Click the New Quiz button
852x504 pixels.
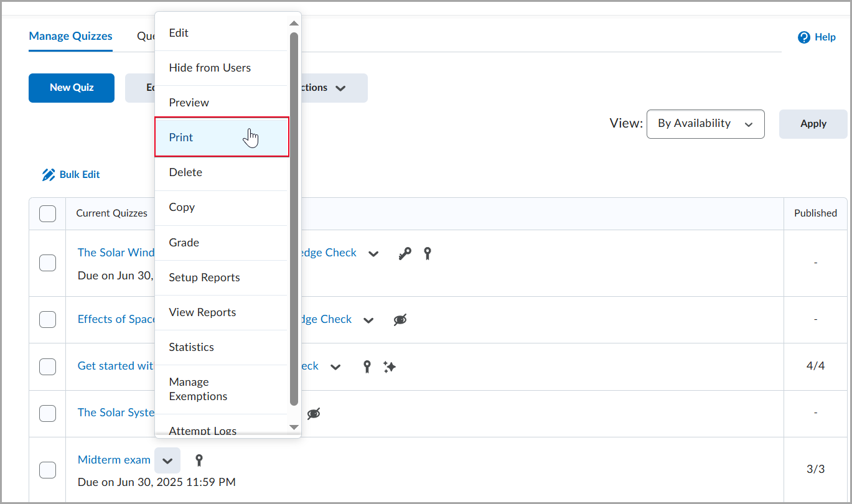pyautogui.click(x=71, y=88)
